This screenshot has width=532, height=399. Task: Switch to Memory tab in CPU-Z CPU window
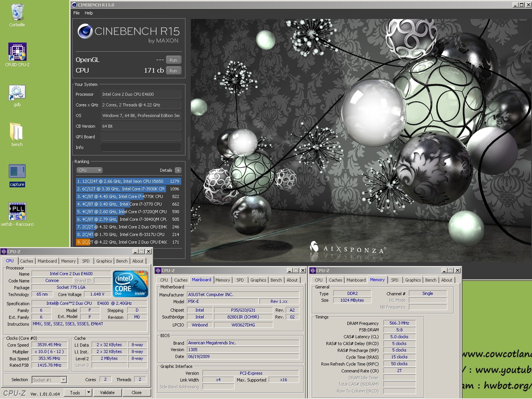68,261
